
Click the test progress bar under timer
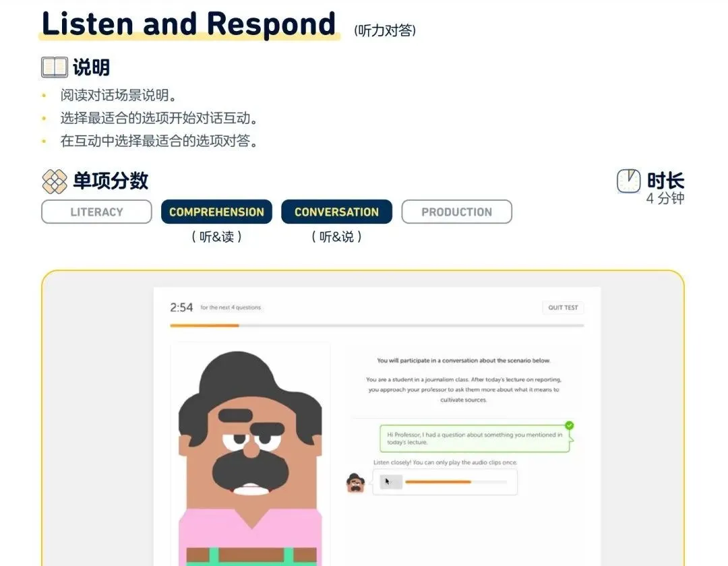[x=377, y=325]
